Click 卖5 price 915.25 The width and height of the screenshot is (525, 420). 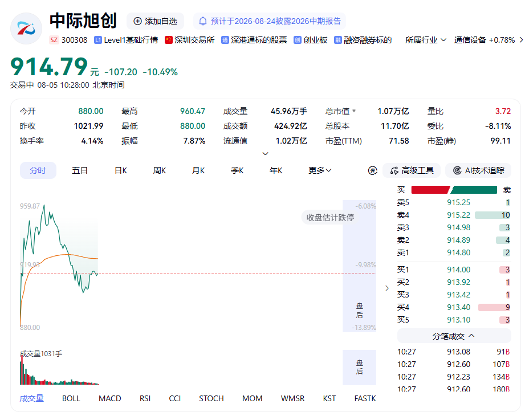pyautogui.click(x=458, y=202)
